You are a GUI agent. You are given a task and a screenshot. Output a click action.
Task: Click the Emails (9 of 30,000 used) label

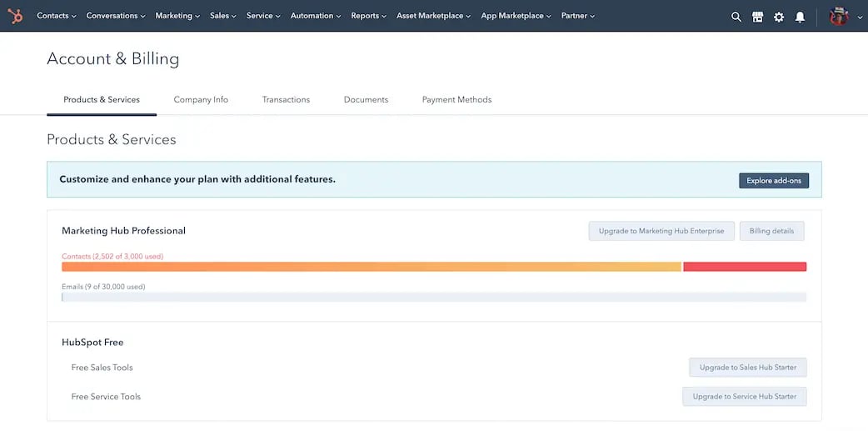click(x=103, y=287)
